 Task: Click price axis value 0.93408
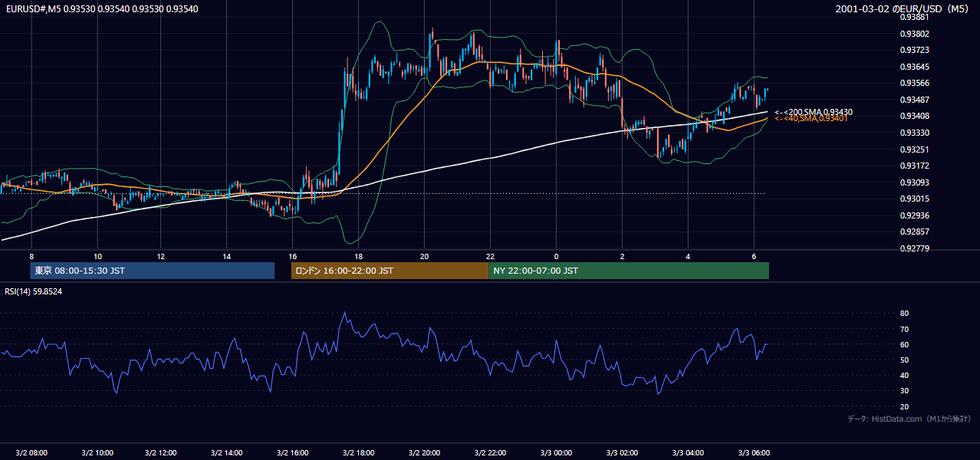coord(915,116)
